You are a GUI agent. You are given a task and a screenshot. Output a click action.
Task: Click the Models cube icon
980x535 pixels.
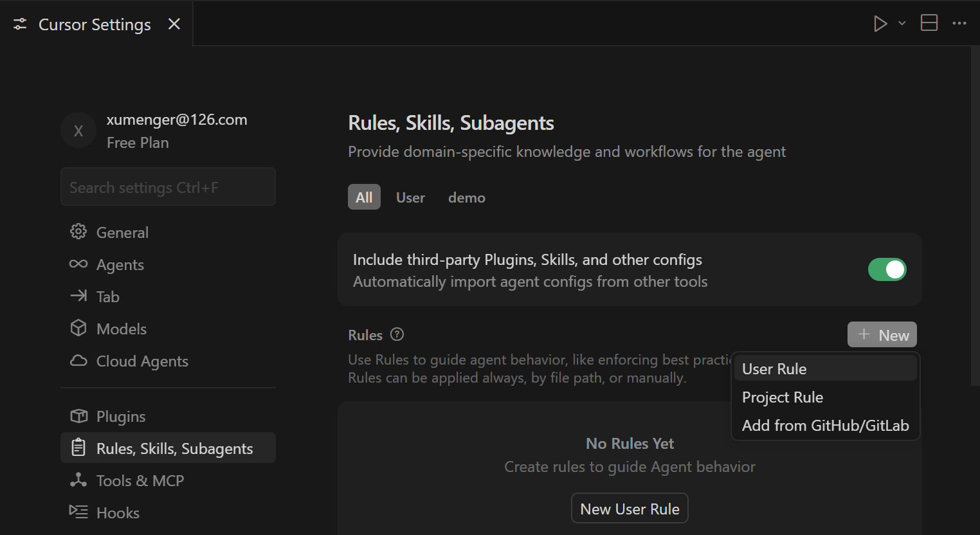78,328
